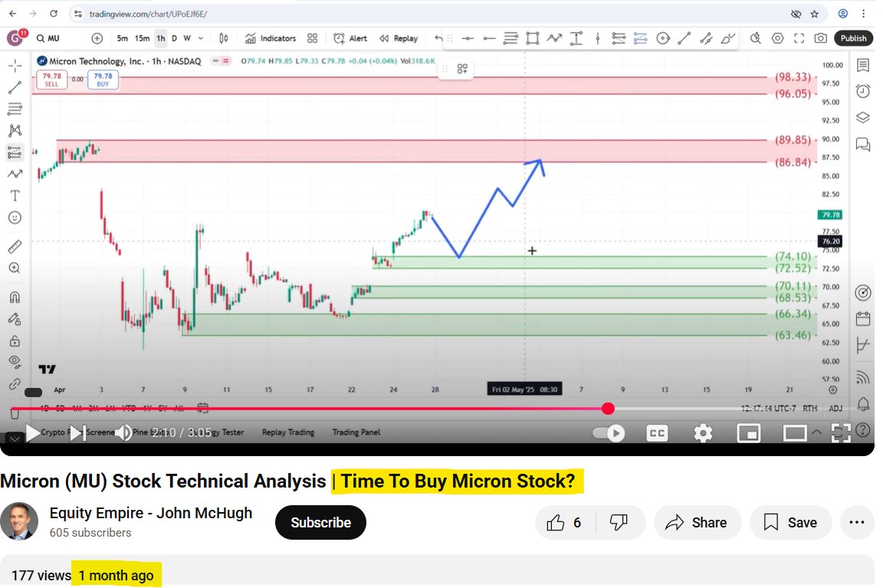
Task: Click the 79.78 BUY button
Action: click(x=103, y=80)
